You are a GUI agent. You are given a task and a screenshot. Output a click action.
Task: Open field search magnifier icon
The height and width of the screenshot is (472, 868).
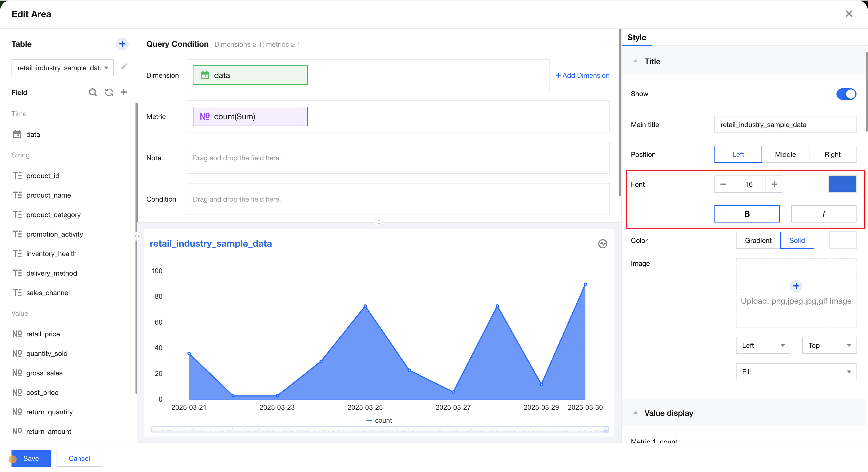[93, 92]
